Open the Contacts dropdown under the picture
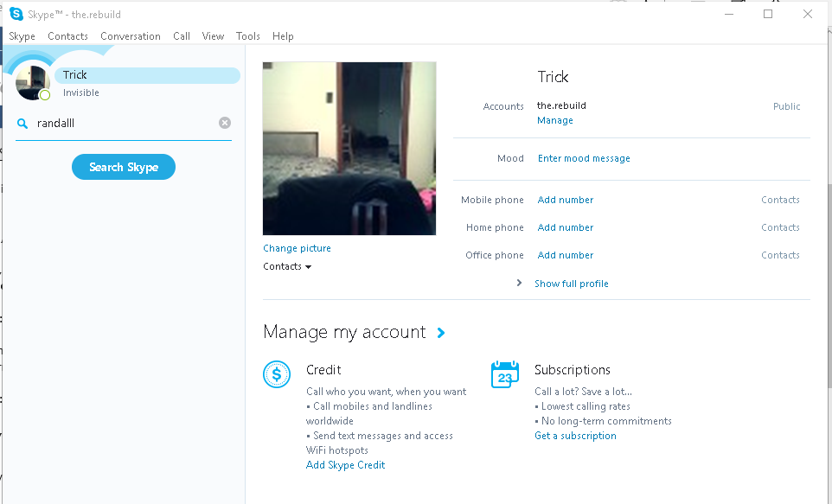Image resolution: width=832 pixels, height=504 pixels. pos(287,266)
